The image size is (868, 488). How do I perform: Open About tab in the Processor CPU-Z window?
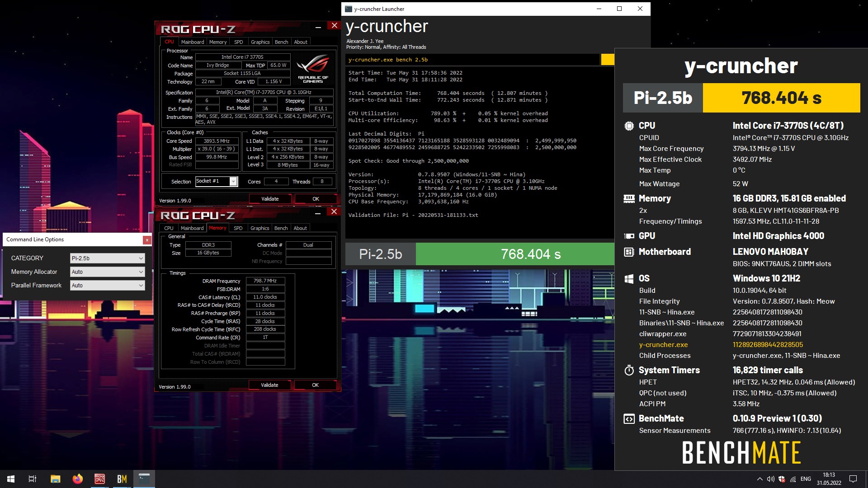click(x=301, y=42)
